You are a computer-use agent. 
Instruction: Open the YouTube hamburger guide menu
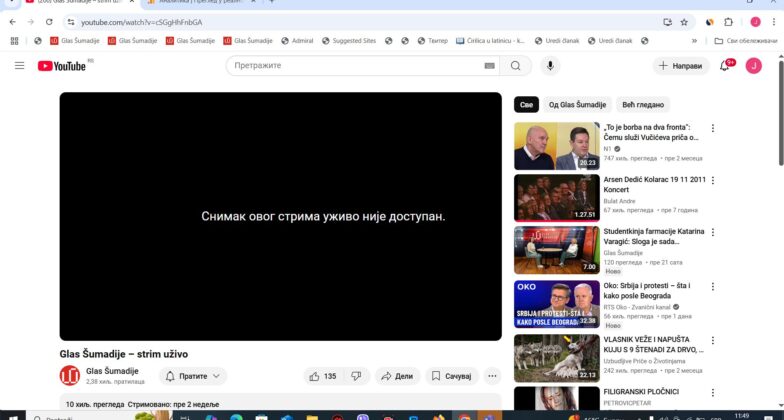coord(19,66)
